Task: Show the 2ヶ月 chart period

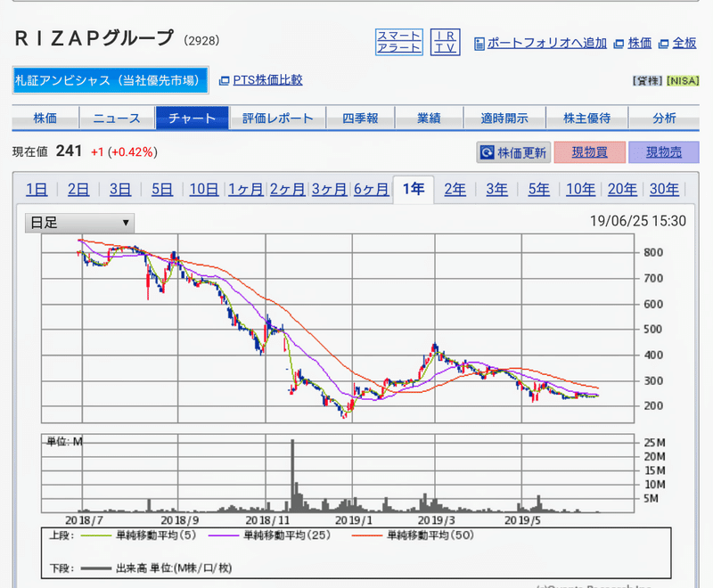Action: click(x=287, y=189)
